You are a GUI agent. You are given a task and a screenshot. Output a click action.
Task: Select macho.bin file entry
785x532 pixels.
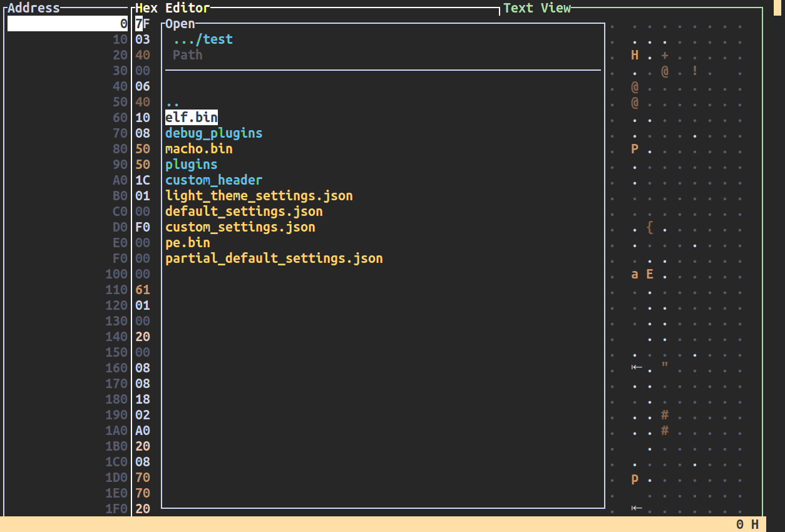point(198,149)
